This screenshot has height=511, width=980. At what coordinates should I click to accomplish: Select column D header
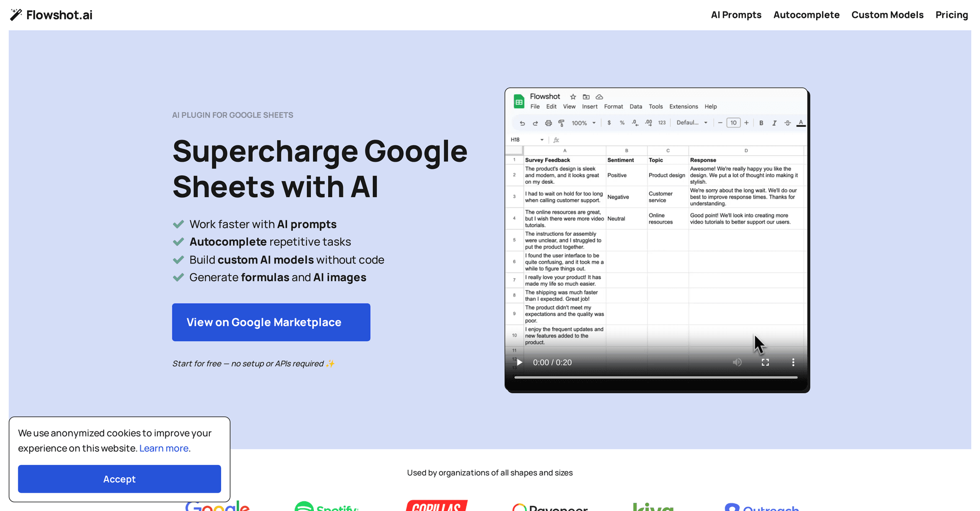[746, 151]
